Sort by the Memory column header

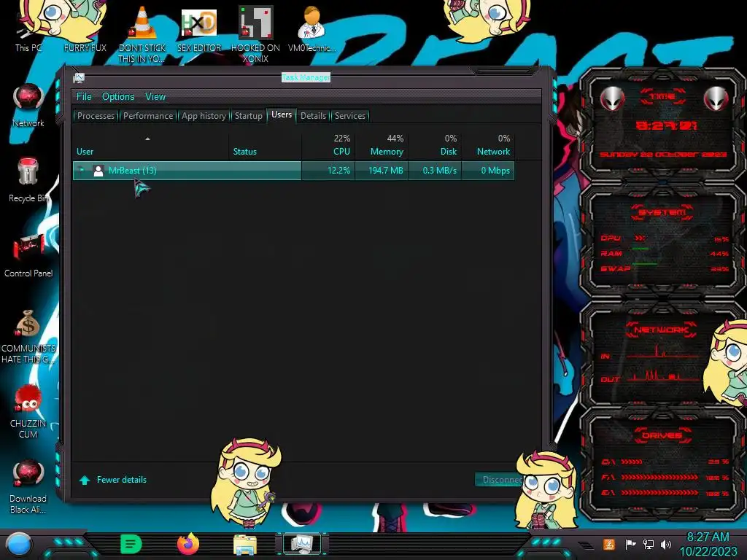382,146
